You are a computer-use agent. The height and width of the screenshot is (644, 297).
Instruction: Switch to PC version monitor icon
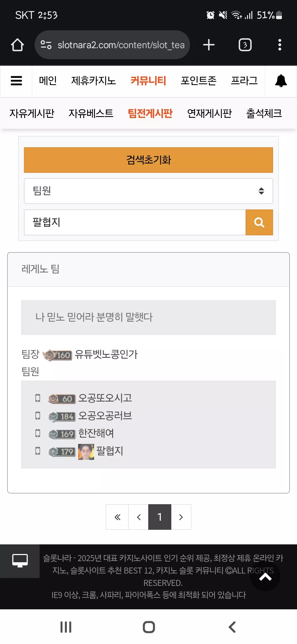click(x=20, y=561)
